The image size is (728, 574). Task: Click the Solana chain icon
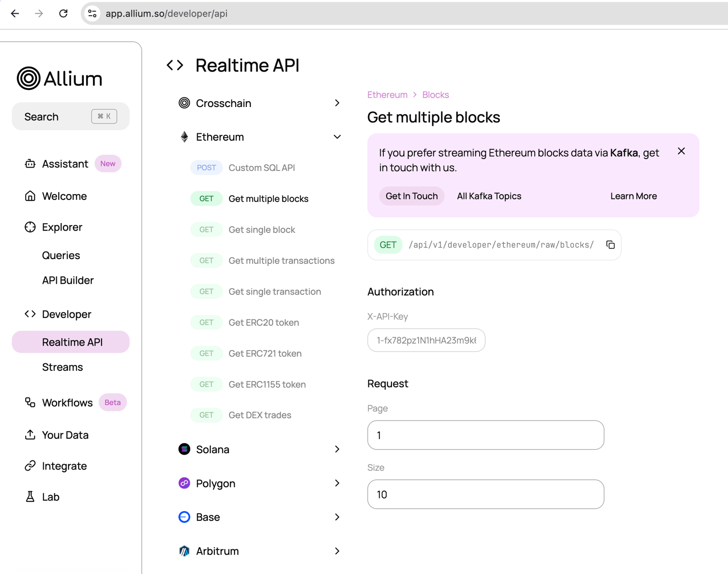coord(184,449)
